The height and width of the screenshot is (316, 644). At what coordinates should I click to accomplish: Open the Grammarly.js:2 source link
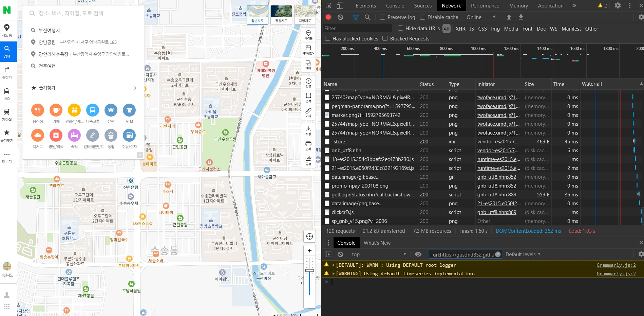(x=616, y=265)
